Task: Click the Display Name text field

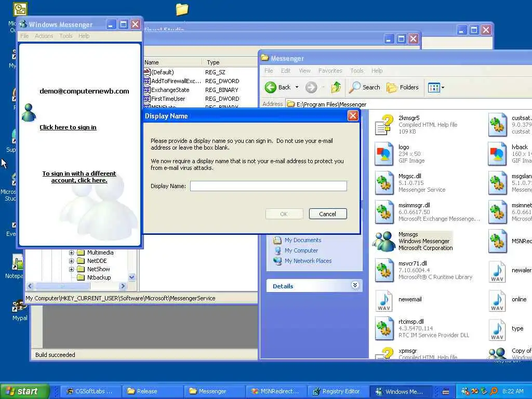Action: [x=269, y=186]
